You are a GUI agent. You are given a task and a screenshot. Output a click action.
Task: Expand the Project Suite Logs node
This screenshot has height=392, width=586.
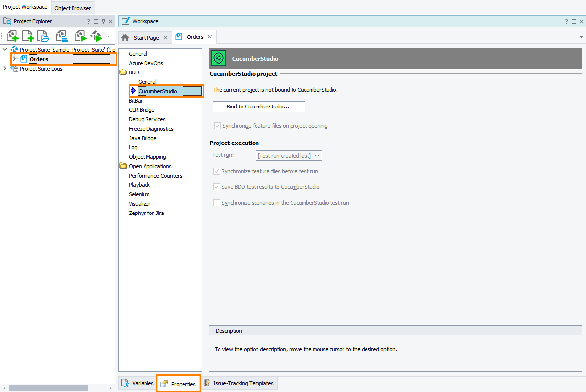pyautogui.click(x=5, y=69)
